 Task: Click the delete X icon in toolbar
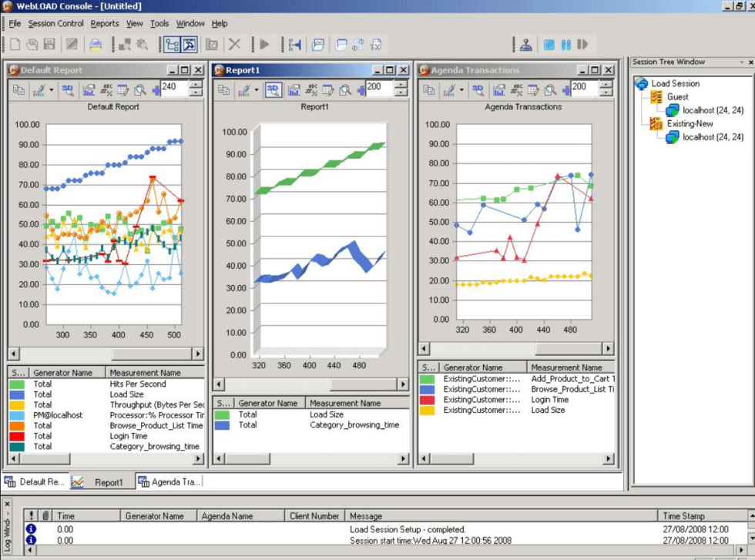234,45
